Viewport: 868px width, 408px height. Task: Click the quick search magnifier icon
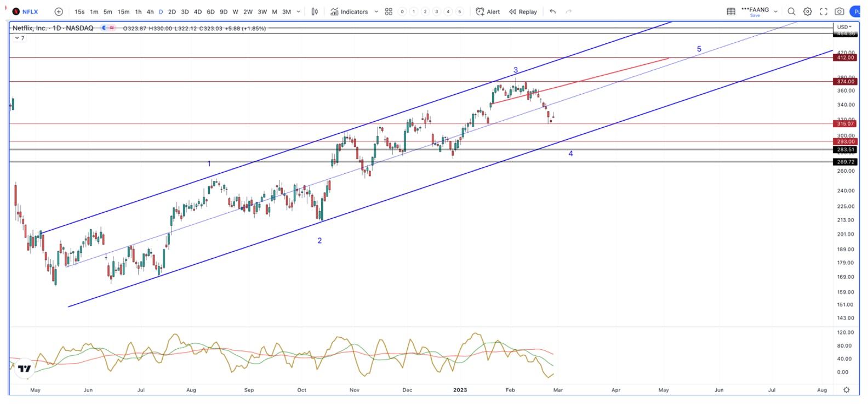(791, 12)
